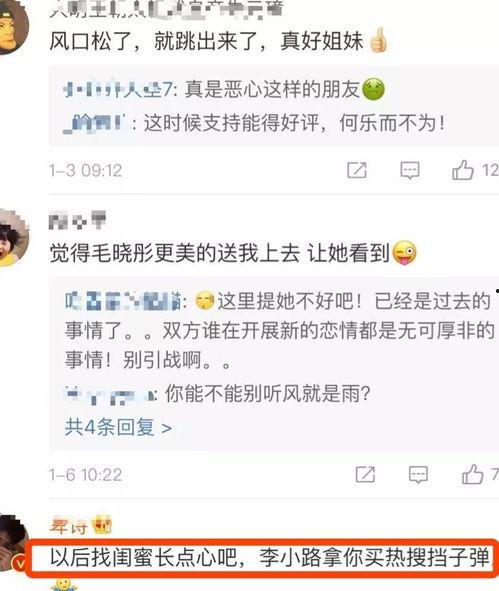
Task: Like the comment posted 1-6 10:22
Action: [473, 474]
